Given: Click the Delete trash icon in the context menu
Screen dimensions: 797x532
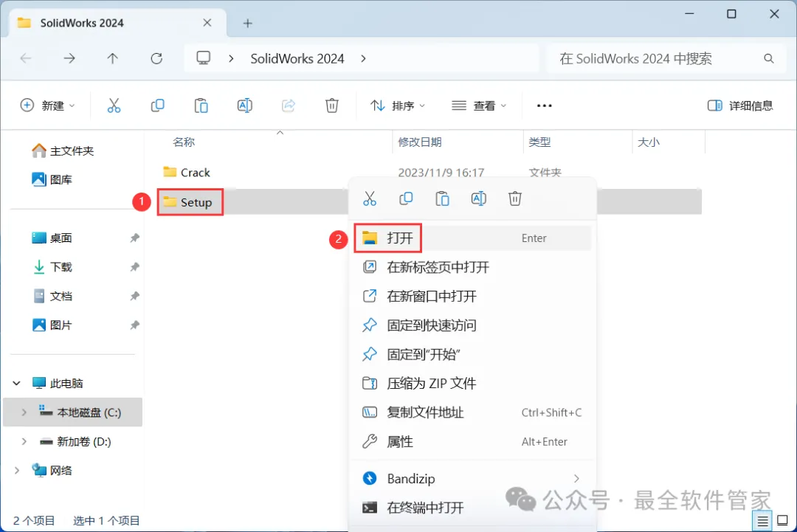Looking at the screenshot, I should (515, 198).
